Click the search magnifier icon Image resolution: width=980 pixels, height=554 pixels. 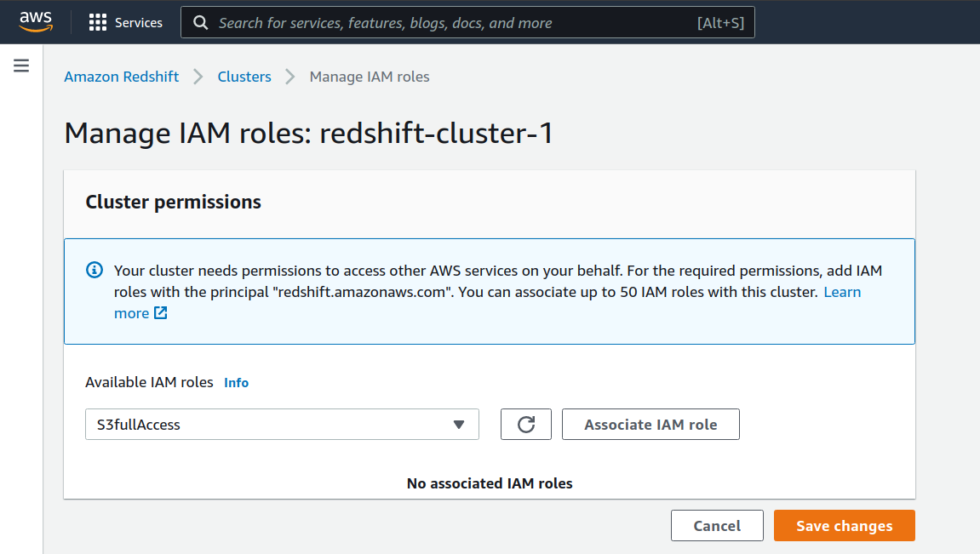201,23
